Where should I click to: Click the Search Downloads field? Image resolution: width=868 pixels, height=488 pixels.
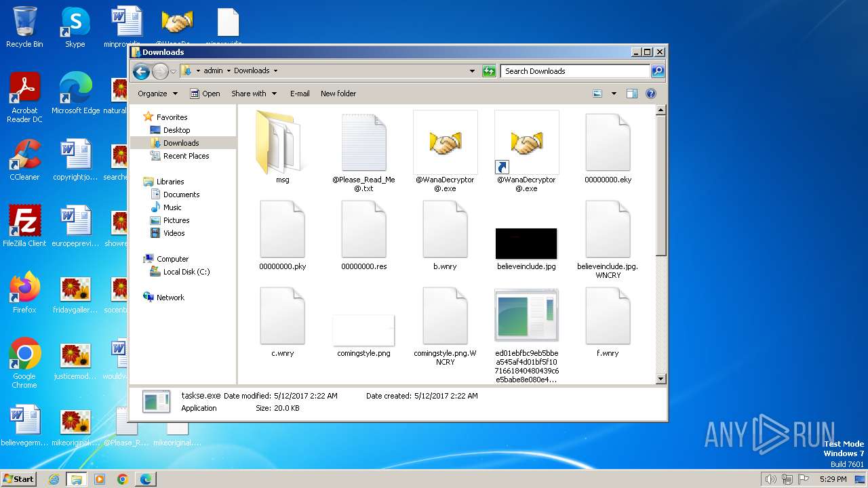pyautogui.click(x=575, y=70)
